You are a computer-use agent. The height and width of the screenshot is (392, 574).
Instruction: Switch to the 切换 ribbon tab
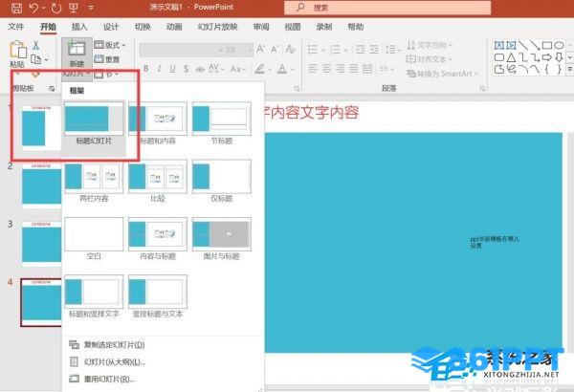[143, 27]
